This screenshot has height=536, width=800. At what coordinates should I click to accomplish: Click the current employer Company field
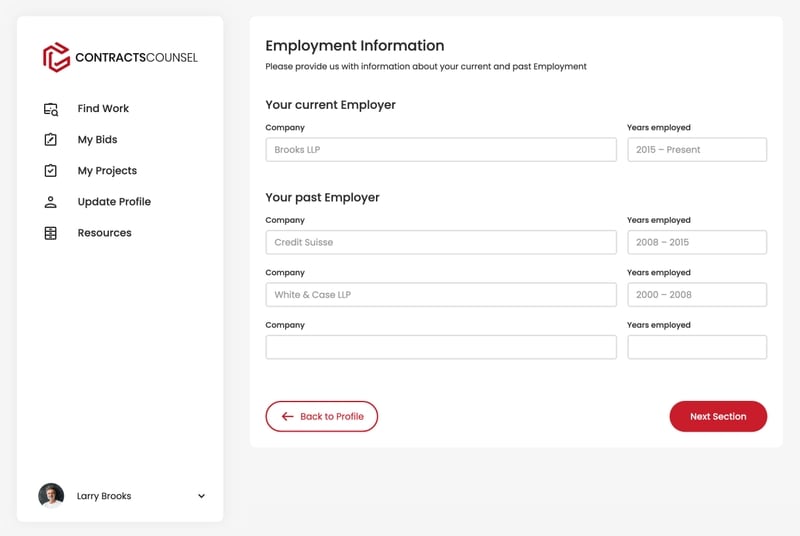pyautogui.click(x=441, y=150)
